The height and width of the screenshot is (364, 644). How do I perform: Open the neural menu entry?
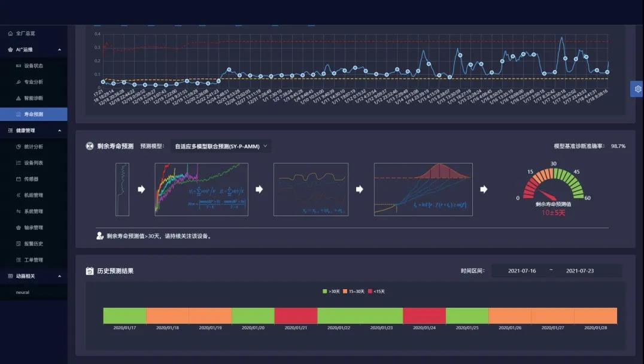click(23, 292)
